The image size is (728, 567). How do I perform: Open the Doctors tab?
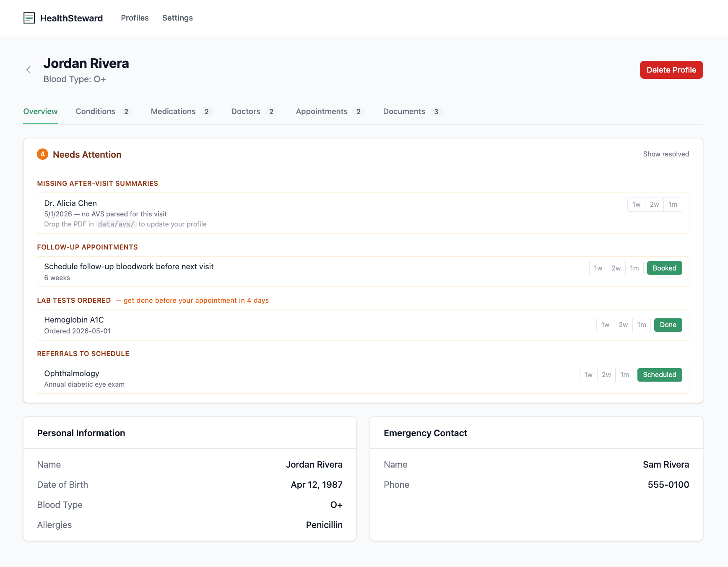tap(255, 112)
